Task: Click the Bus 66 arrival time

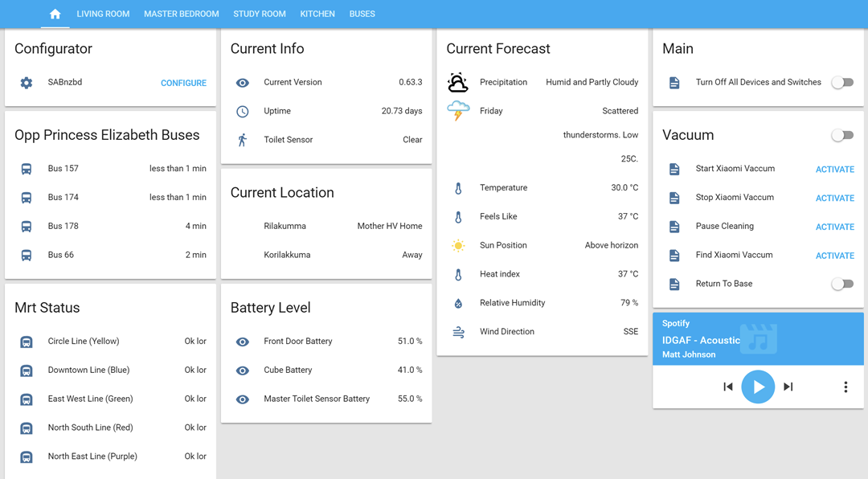Action: click(195, 256)
